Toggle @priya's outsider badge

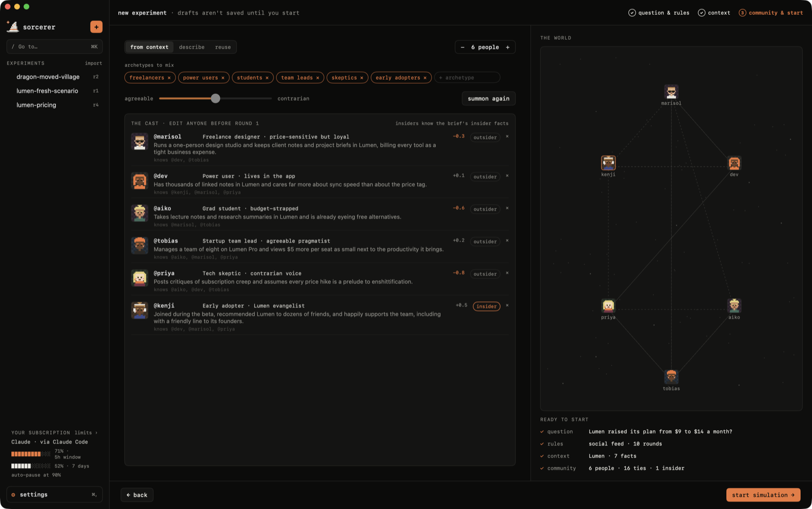[485, 274]
